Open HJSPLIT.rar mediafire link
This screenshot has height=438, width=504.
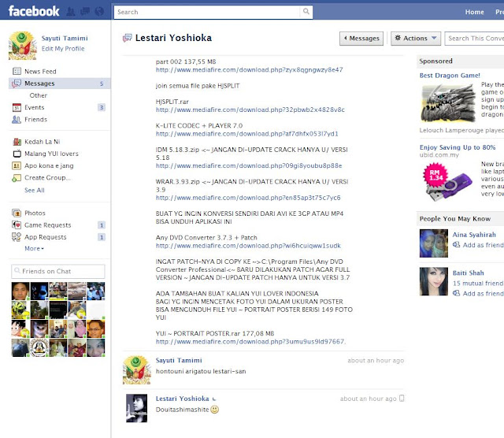[250, 109]
